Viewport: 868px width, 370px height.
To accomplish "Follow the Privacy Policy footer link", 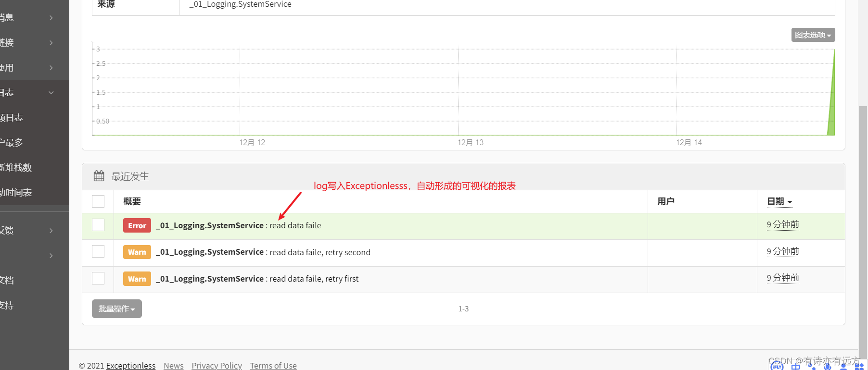I will (x=217, y=366).
